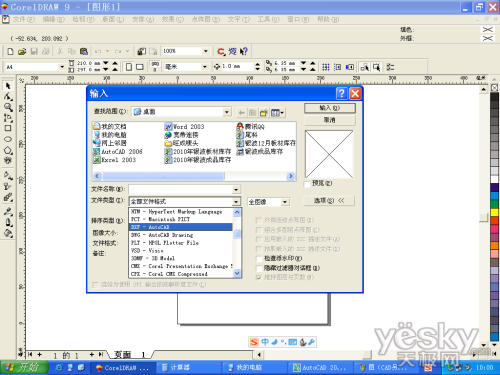Click the Open folder toolbar icon
Image resolution: width=500 pixels, height=375 pixels.
click(22, 51)
